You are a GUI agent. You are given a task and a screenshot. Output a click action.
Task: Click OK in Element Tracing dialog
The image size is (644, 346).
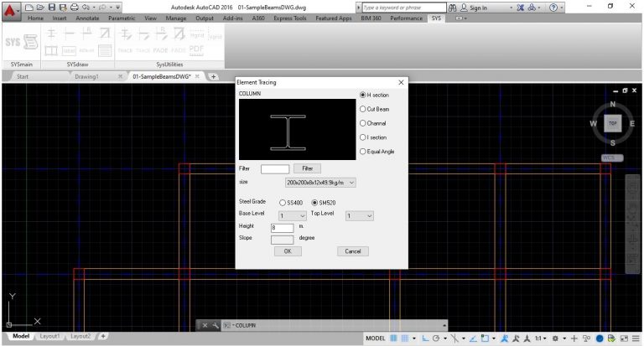point(288,251)
